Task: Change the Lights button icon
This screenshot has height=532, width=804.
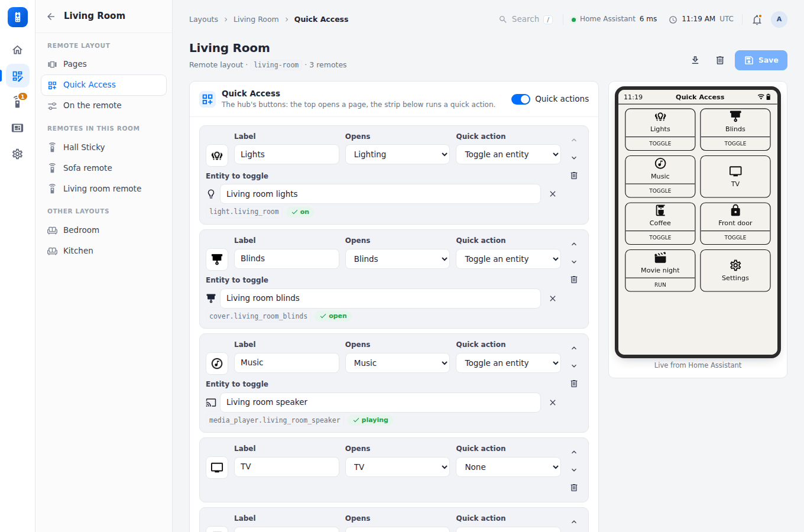Action: point(217,155)
